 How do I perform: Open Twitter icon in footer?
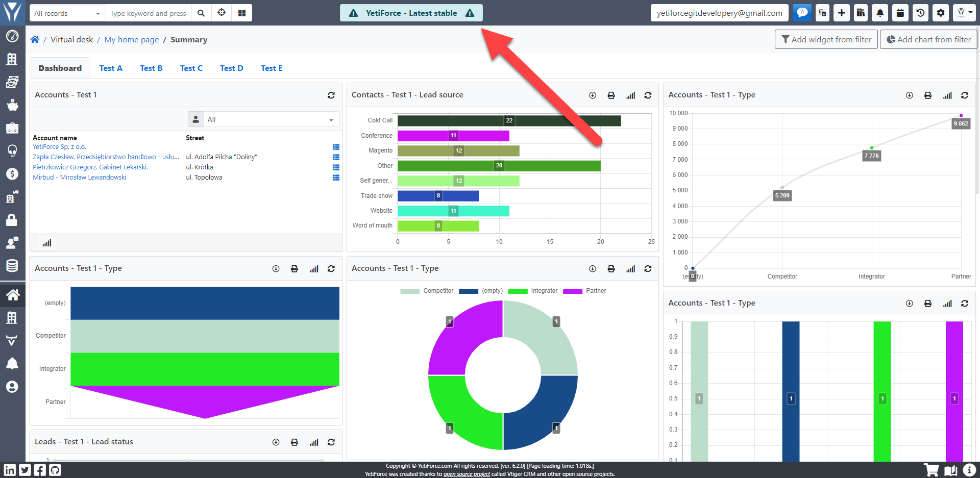click(25, 470)
